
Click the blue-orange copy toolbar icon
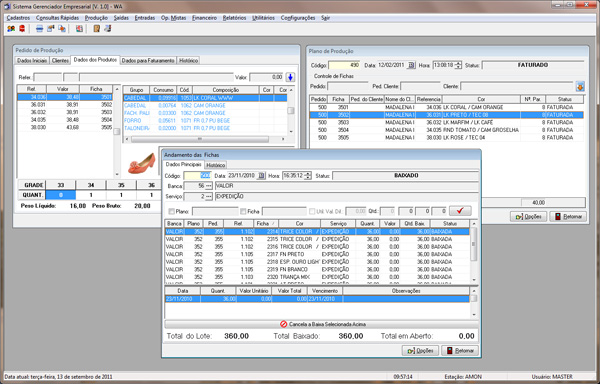[x=62, y=29]
